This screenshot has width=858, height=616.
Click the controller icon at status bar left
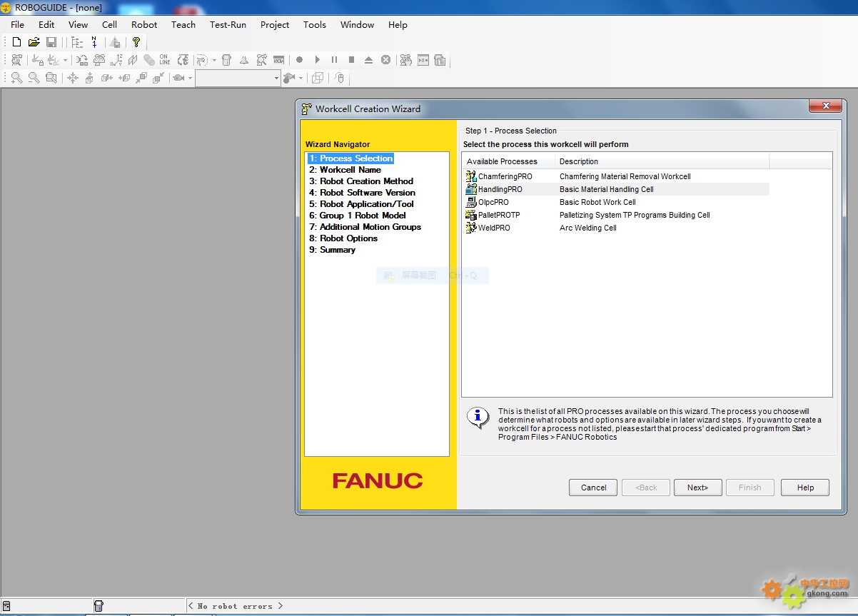(x=6, y=606)
